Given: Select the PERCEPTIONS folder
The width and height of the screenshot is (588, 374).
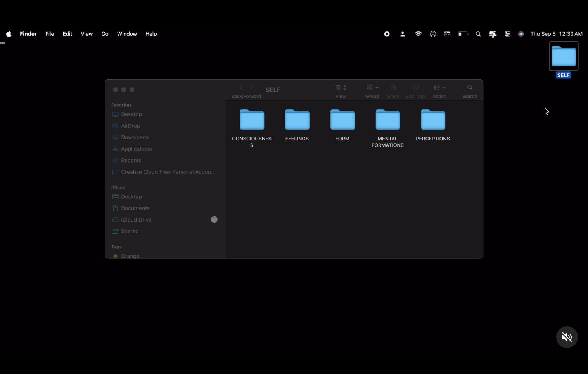Looking at the screenshot, I should pyautogui.click(x=433, y=120).
